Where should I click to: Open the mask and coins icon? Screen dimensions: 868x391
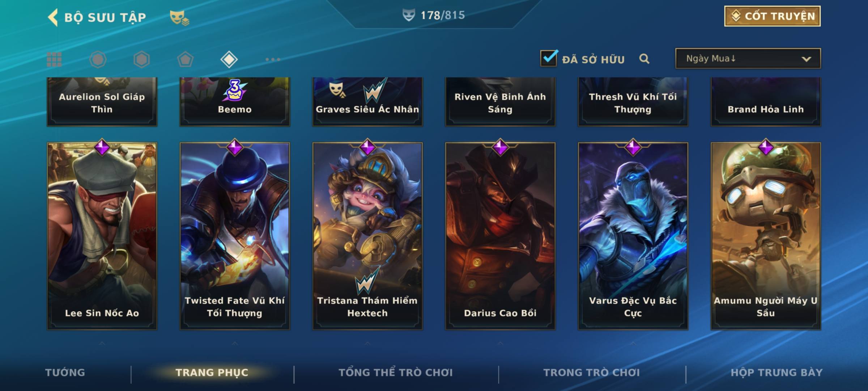point(179,17)
